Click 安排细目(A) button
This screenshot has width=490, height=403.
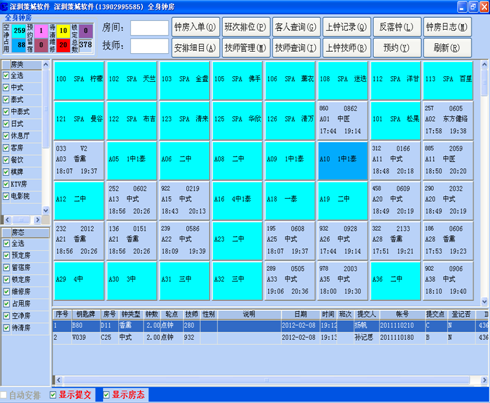click(195, 48)
